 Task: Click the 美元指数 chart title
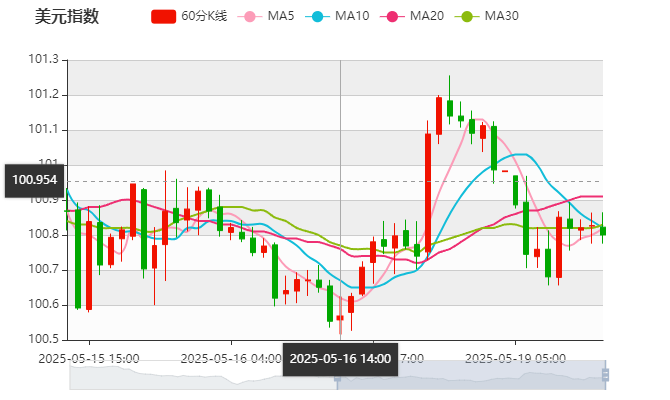point(67,17)
